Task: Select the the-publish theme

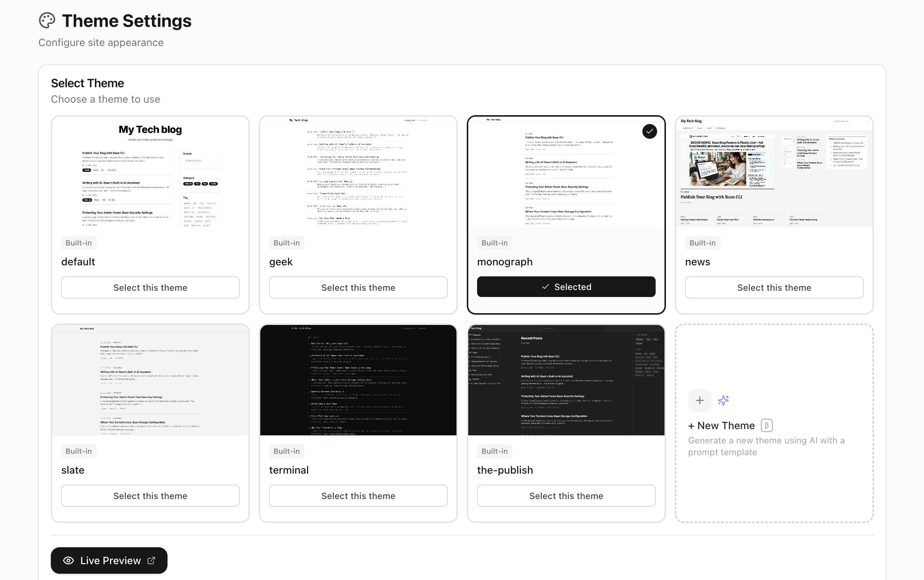Action: [x=566, y=496]
